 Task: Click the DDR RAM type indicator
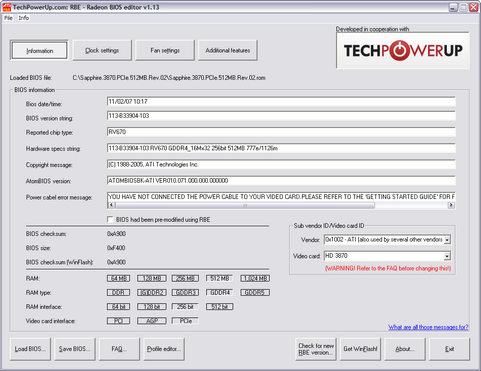pyautogui.click(x=118, y=293)
